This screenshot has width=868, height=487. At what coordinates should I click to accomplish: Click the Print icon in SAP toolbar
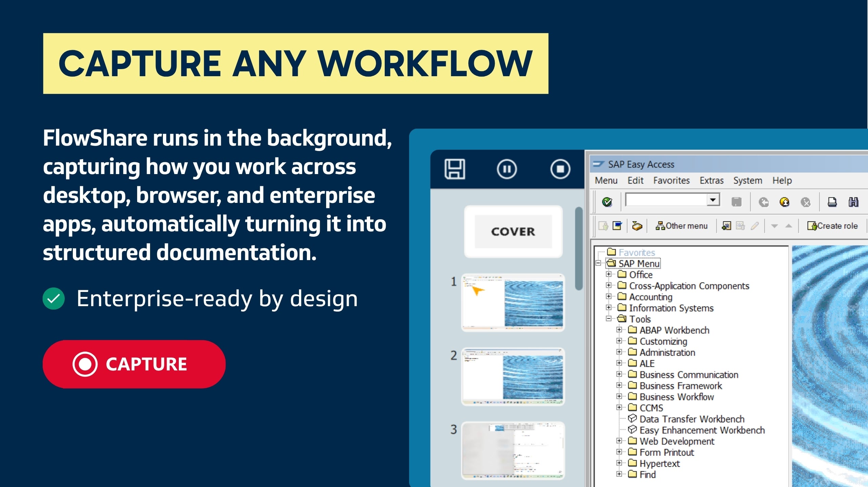tap(832, 202)
